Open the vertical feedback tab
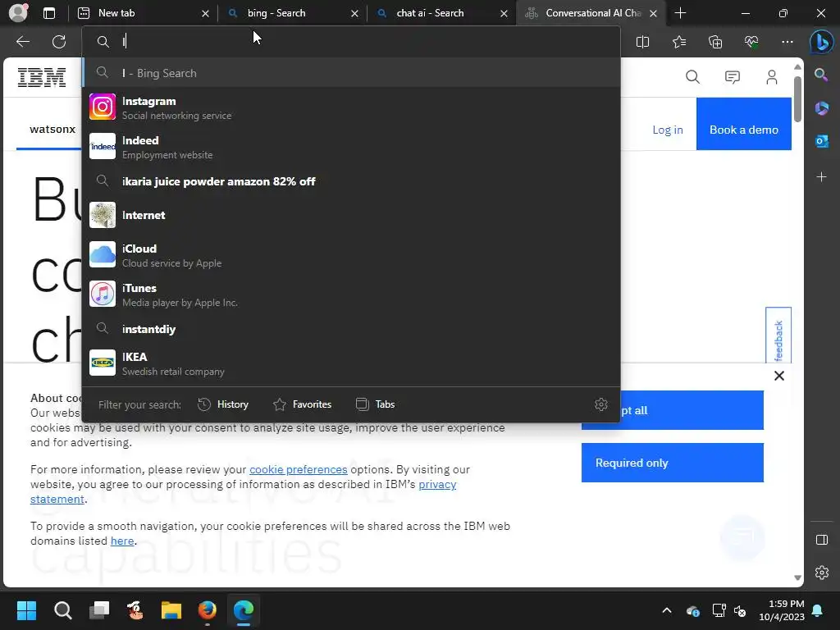Screen dimensions: 840x630 click(778, 336)
